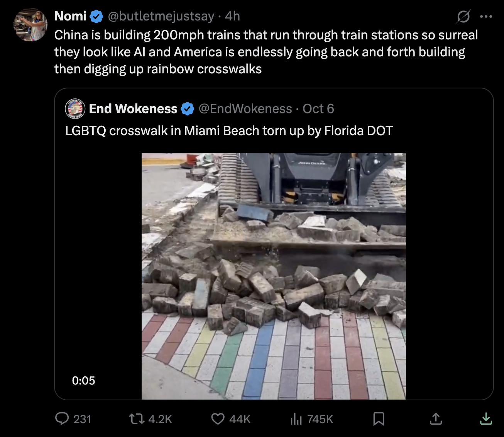Click Nomi's blue verified badge

coord(96,17)
